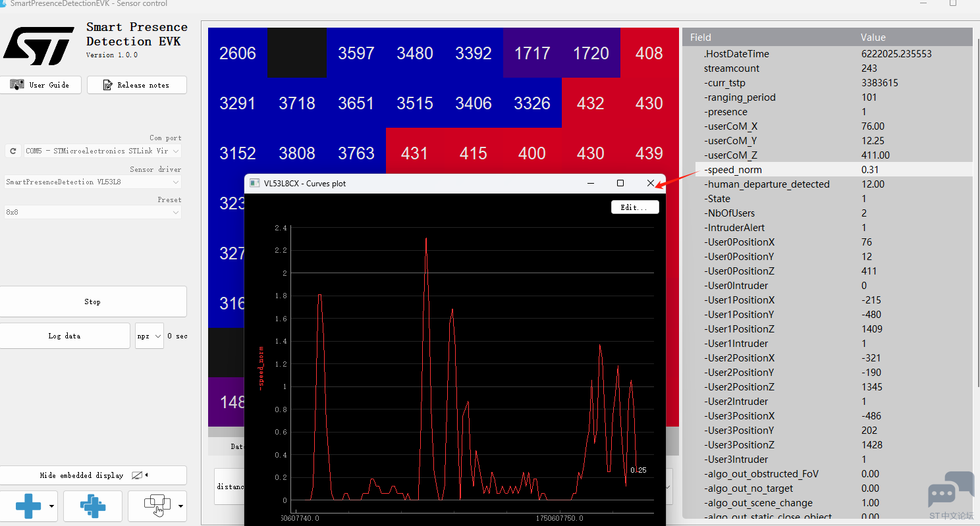Viewport: 980px width, 526px height.
Task: Open the npz log format dropdown
Action: (150, 336)
